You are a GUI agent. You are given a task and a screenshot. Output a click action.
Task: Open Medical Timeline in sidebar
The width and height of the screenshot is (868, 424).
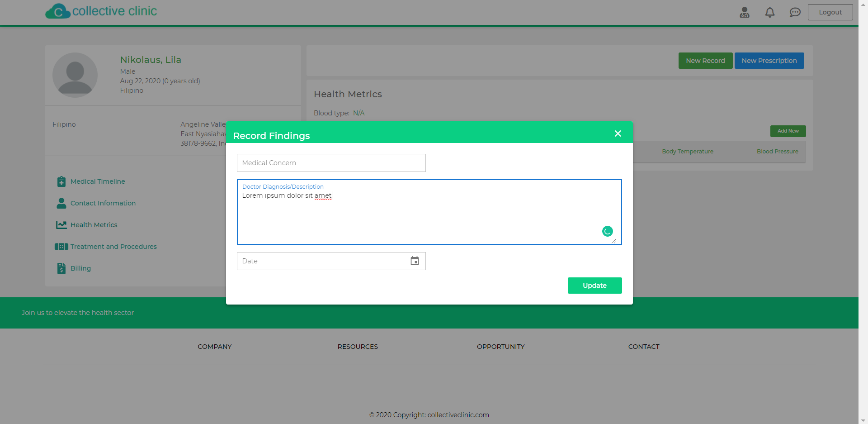[x=98, y=181]
